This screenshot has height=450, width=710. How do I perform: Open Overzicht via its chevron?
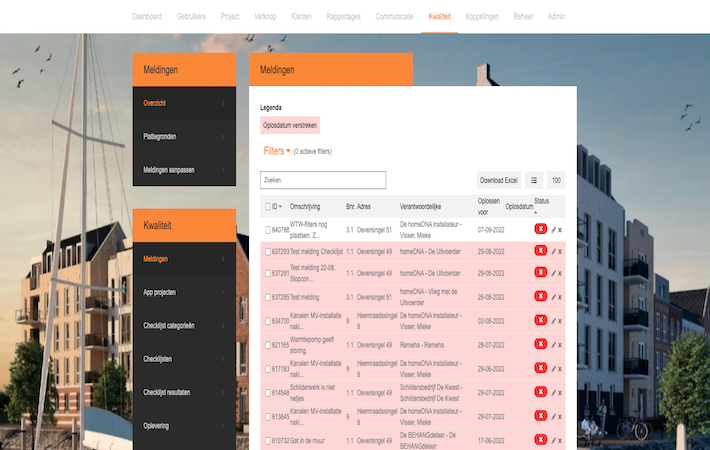coord(223,104)
